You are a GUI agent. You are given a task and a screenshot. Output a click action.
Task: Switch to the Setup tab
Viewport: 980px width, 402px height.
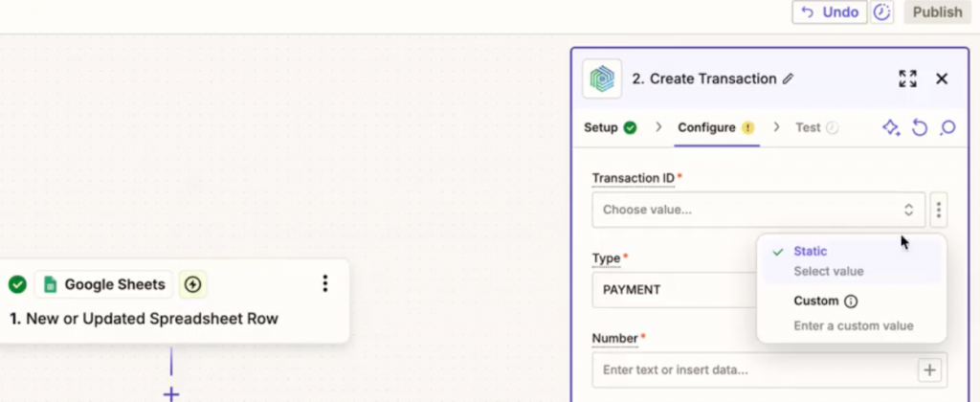point(610,127)
